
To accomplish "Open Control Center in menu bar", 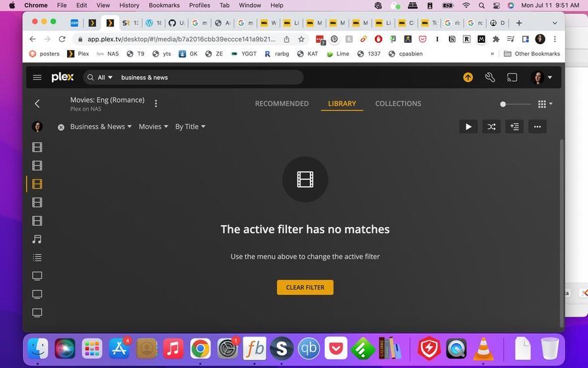I will pyautogui.click(x=496, y=5).
